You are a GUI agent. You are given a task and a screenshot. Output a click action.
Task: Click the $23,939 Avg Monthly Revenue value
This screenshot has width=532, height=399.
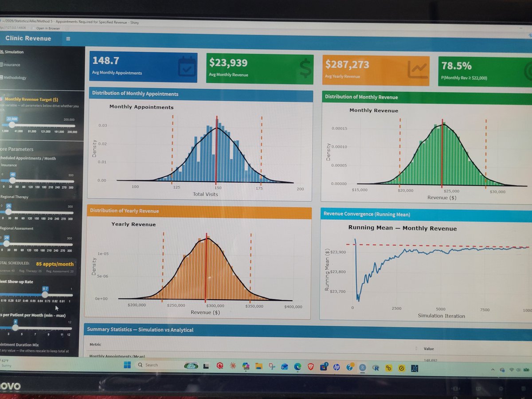(228, 63)
